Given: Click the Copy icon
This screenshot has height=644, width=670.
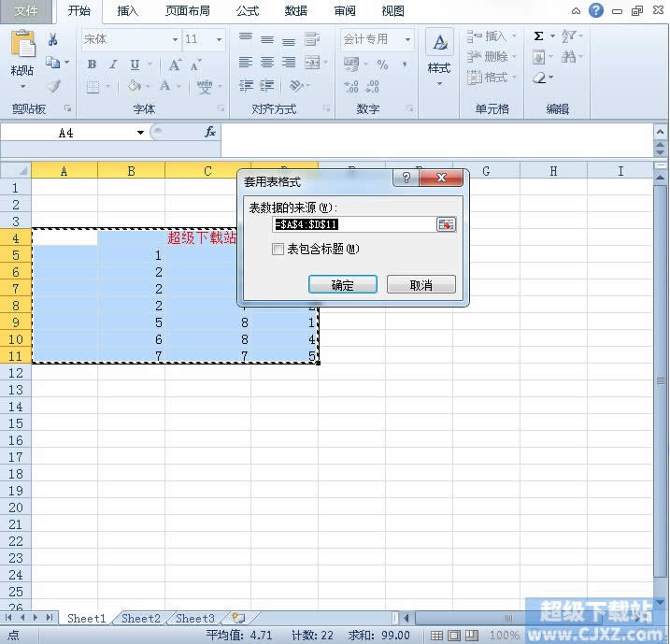Looking at the screenshot, I should tap(53, 63).
